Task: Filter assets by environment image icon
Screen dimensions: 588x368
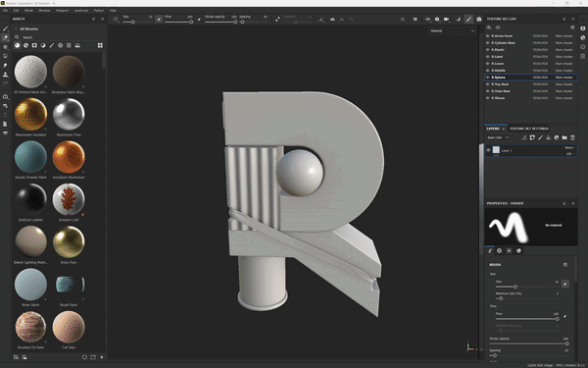Action: point(77,45)
